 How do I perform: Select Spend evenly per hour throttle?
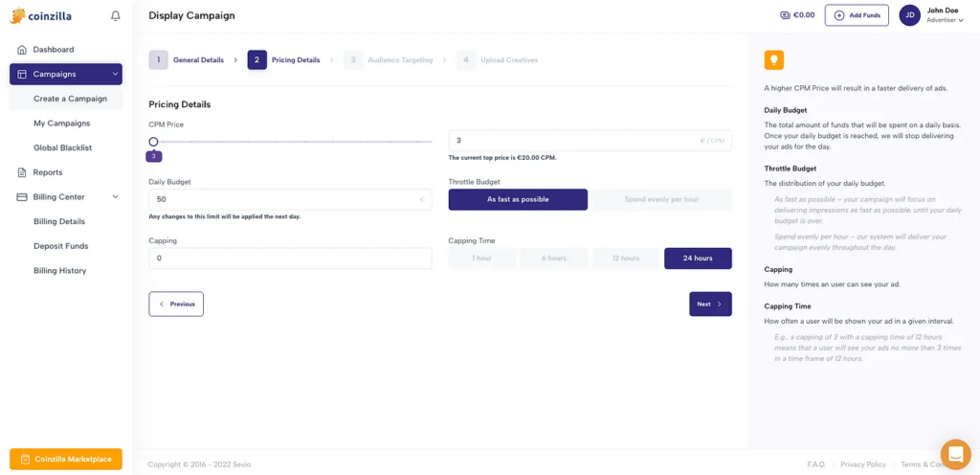click(x=662, y=199)
